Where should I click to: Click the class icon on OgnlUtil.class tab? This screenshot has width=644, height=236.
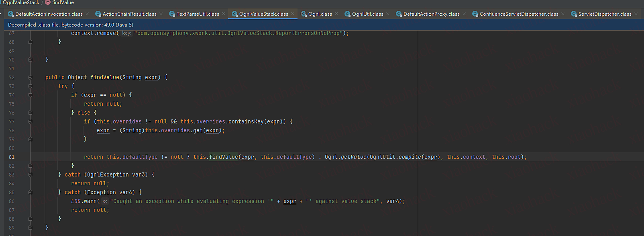point(348,14)
